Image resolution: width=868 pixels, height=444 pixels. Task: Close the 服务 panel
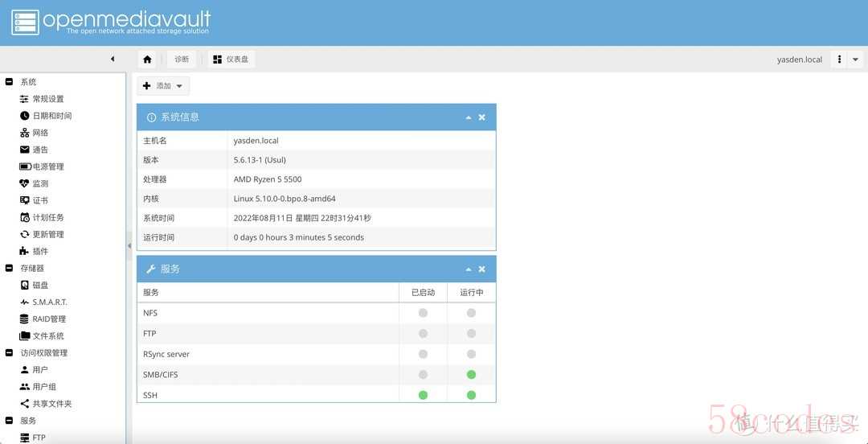481,269
